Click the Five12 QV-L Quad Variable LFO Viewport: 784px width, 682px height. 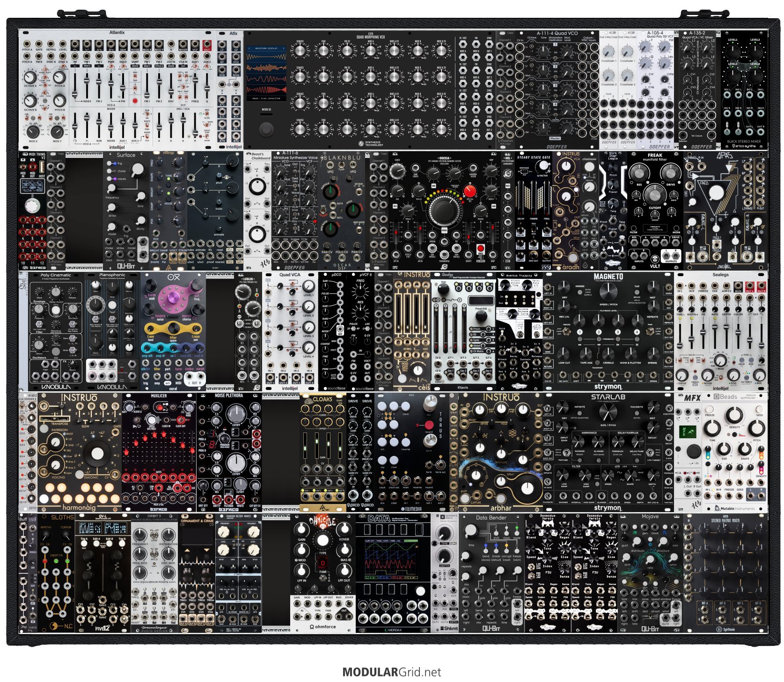click(103, 573)
